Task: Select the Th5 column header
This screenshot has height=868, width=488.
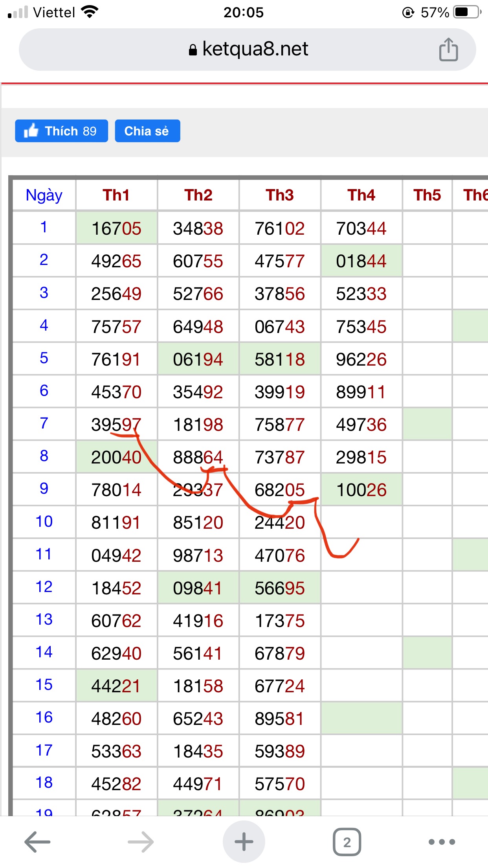Action: [x=427, y=195]
